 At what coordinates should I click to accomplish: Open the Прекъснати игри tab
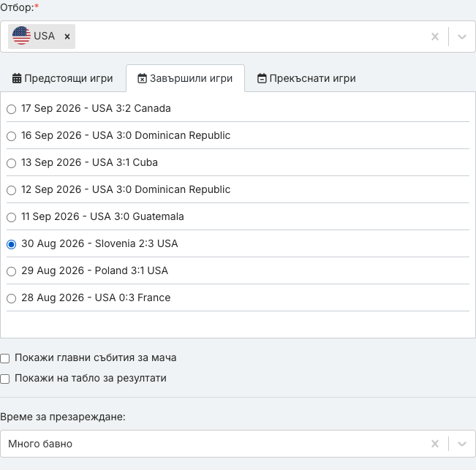[x=306, y=78]
